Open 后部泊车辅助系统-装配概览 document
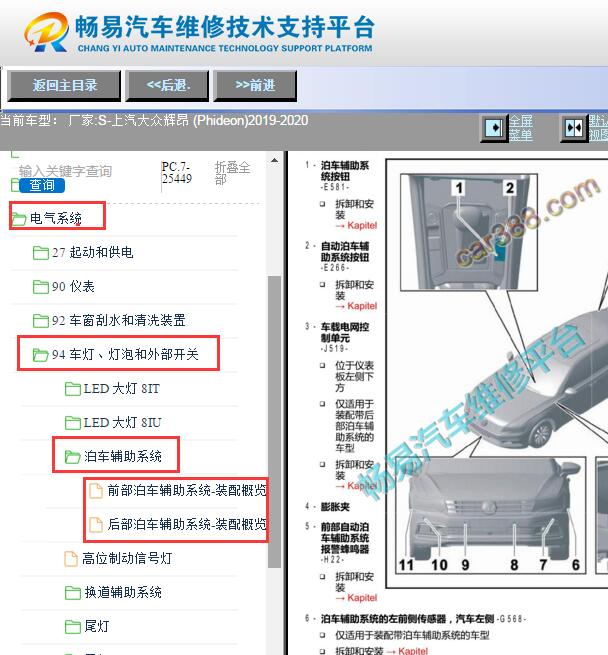This screenshot has height=655, width=608. [187, 524]
